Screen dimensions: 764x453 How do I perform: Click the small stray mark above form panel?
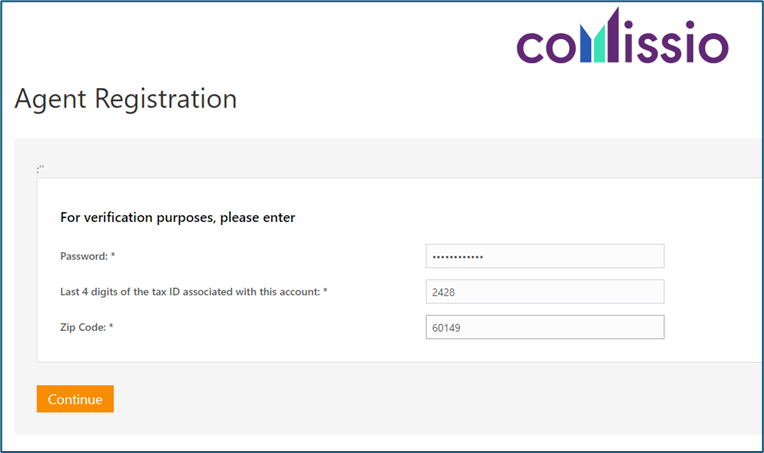click(40, 169)
